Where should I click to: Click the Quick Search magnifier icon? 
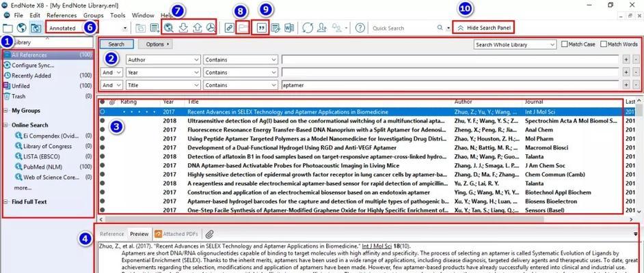[440, 28]
